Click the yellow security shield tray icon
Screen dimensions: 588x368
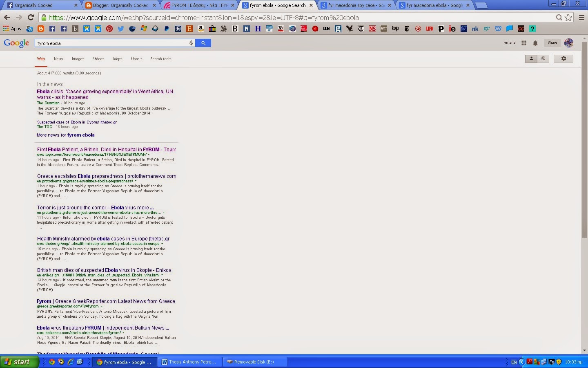pyautogui.click(x=559, y=362)
